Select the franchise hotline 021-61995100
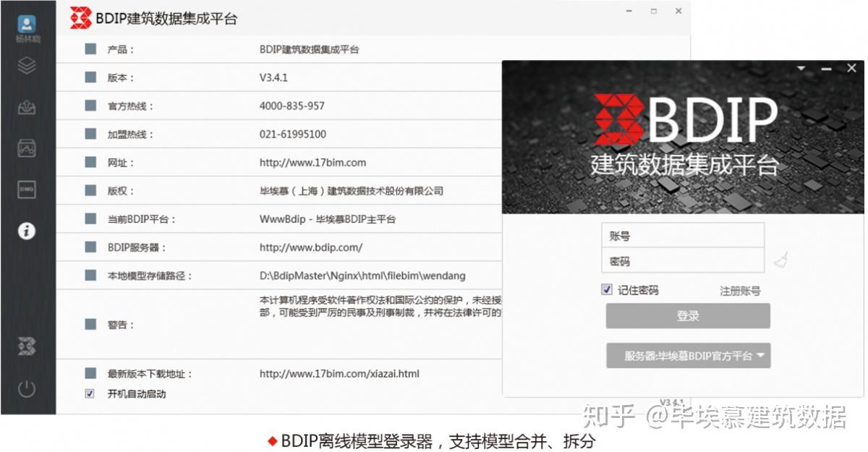This screenshot has height=452, width=868. point(293,135)
